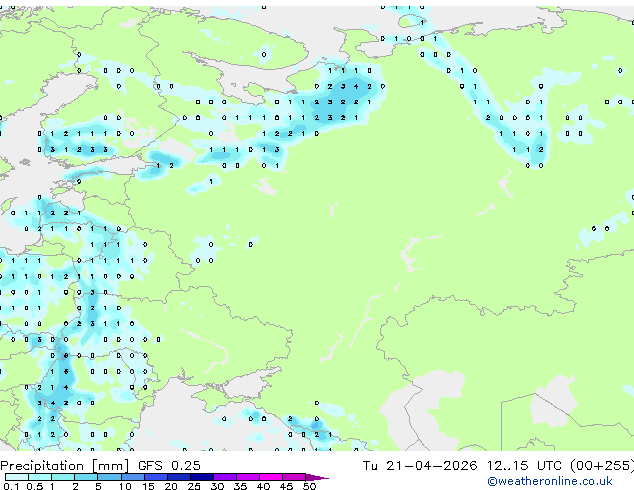Click the legend label '25'

point(194,486)
